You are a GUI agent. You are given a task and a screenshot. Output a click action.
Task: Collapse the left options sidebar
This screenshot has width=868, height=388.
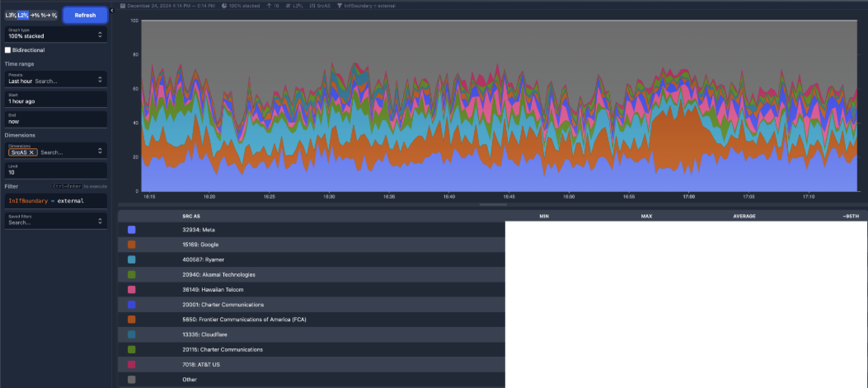coord(112,11)
